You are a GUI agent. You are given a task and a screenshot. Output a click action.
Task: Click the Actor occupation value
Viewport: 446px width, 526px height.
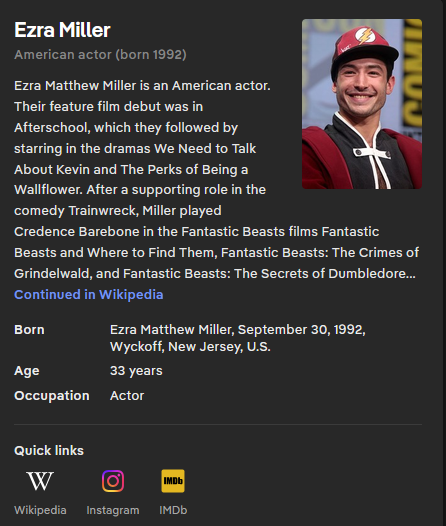127,396
